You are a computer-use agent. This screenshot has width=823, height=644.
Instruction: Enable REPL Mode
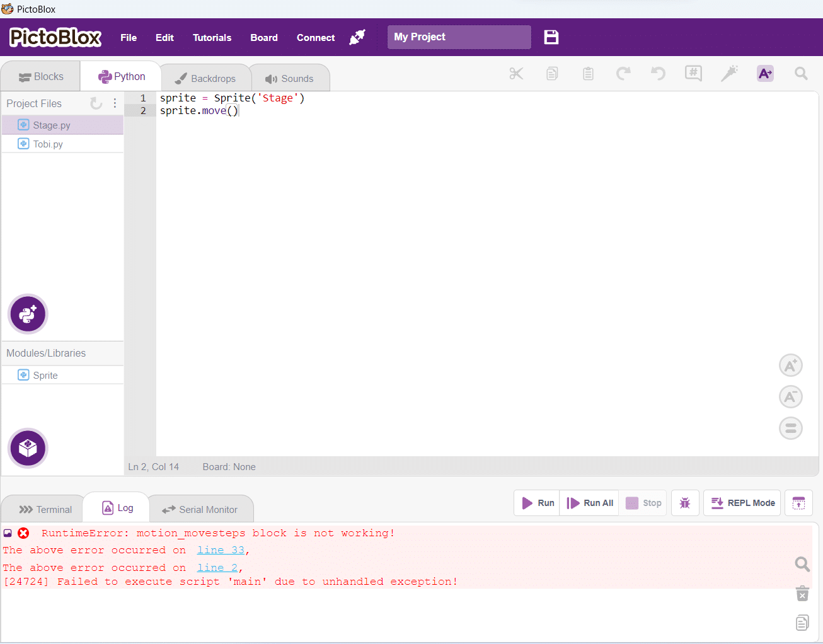pyautogui.click(x=742, y=502)
